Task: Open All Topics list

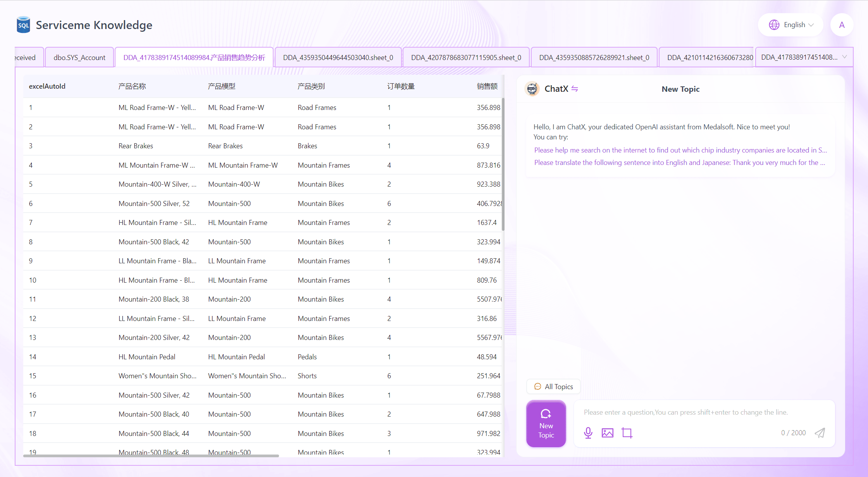Action: pyautogui.click(x=553, y=386)
